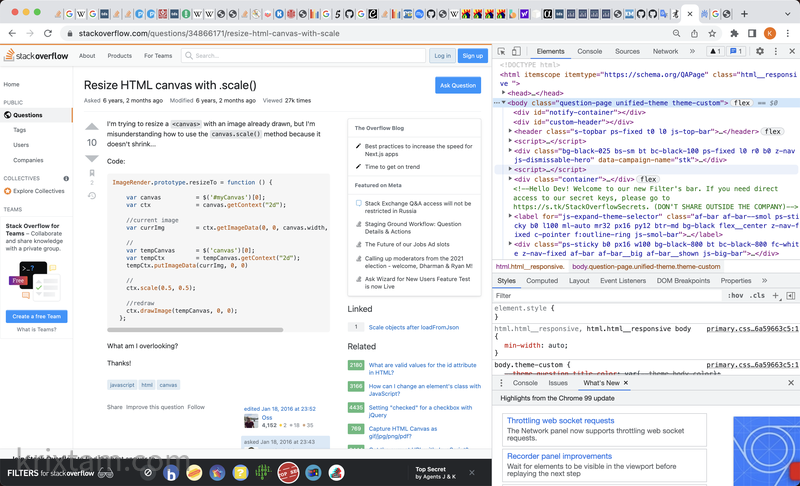Activate the DevTools inspect element picker
The height and width of the screenshot is (486, 800).
[501, 51]
